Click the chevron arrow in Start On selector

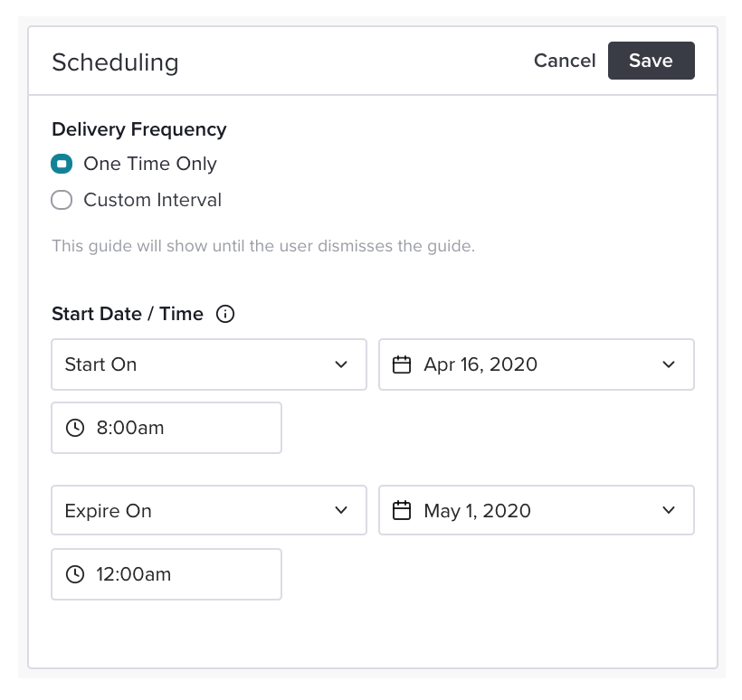coord(341,364)
